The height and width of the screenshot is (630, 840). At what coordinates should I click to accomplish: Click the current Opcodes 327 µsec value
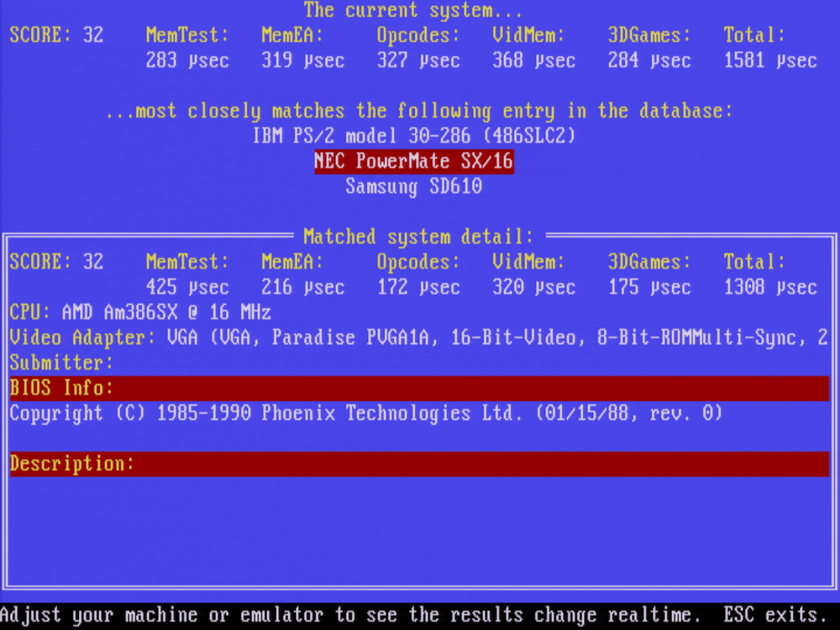418,60
